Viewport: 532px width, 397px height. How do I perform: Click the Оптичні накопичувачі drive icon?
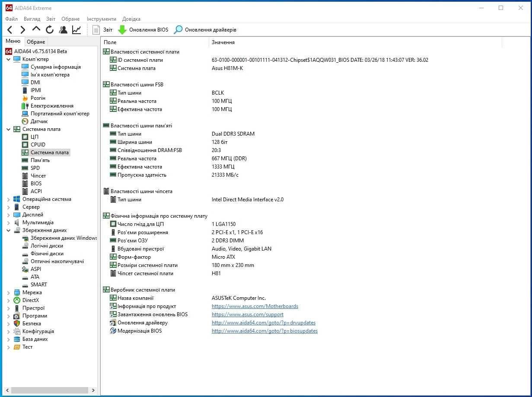tap(25, 261)
